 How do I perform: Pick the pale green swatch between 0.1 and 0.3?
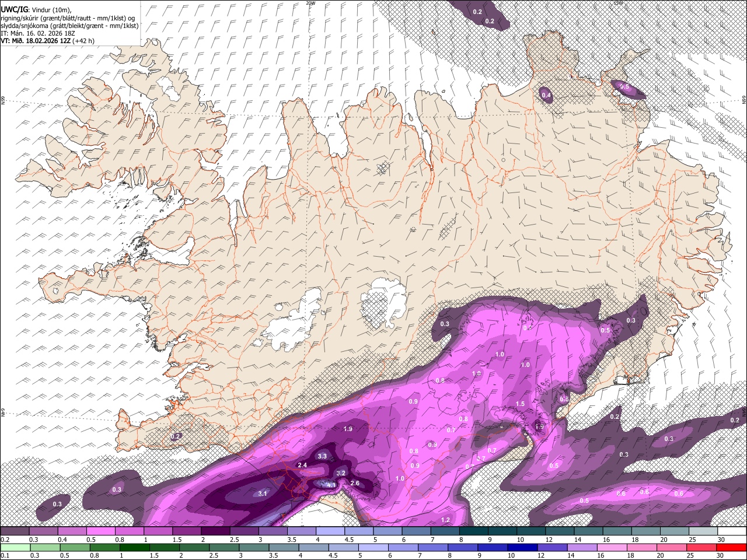point(15,547)
